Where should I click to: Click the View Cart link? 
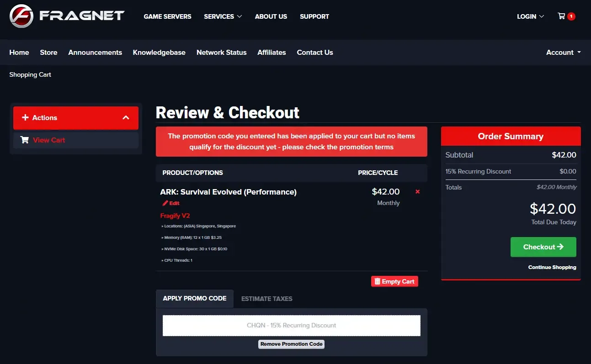49,140
